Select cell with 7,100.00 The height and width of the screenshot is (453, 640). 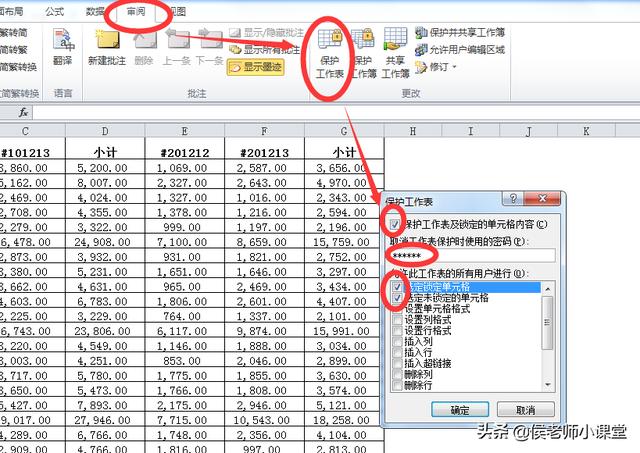point(184,242)
